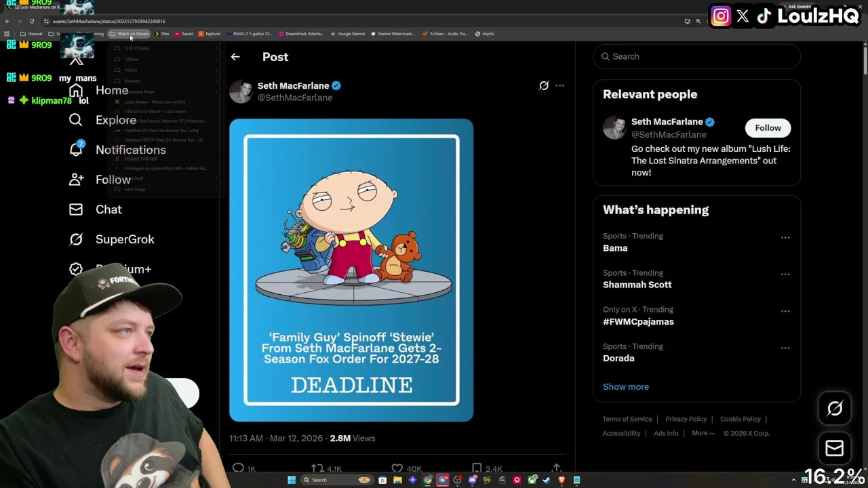Open the Cookie Policy footer link
The width and height of the screenshot is (868, 488).
[741, 419]
